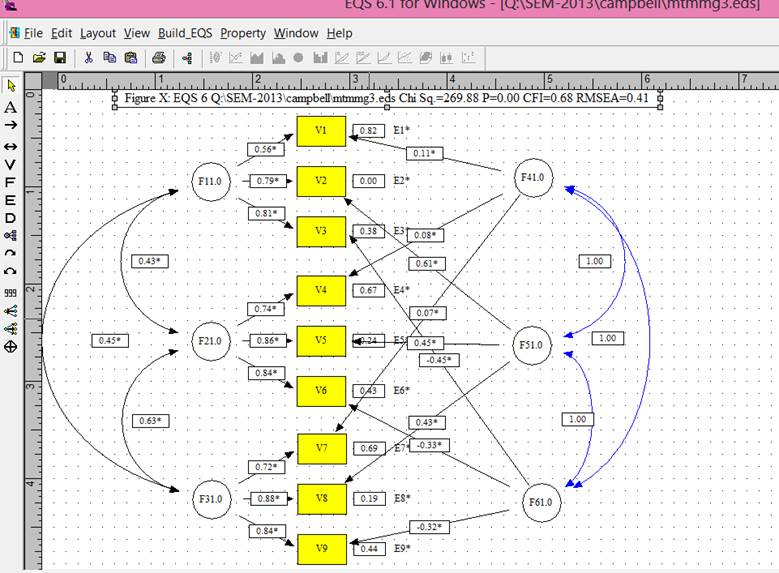Select the yellow V7 variable box
This screenshot has width=779, height=573.
coord(322,449)
